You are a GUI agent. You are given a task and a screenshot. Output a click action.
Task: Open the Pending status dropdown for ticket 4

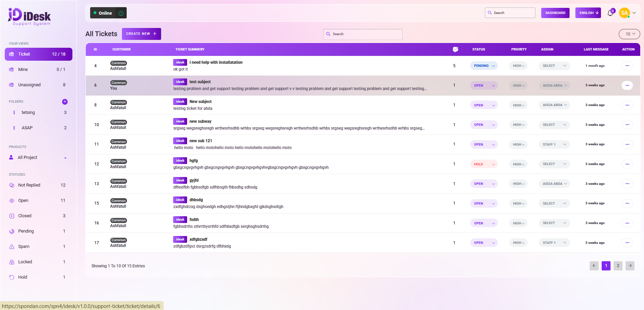coord(484,66)
